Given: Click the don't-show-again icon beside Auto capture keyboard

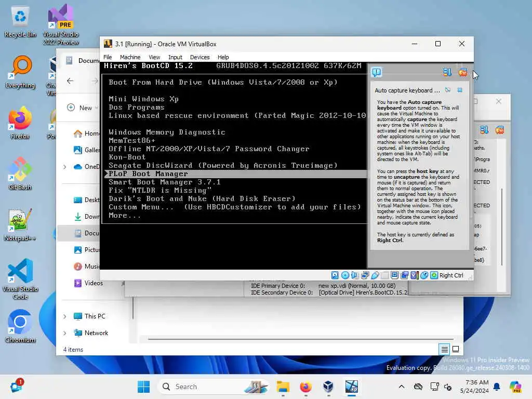Looking at the screenshot, I should coord(448,90).
